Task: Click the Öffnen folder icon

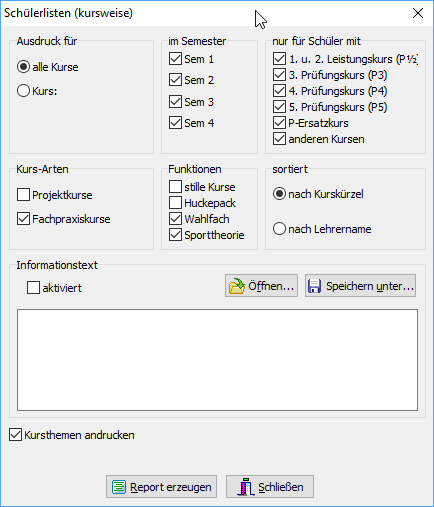Action: (x=236, y=286)
